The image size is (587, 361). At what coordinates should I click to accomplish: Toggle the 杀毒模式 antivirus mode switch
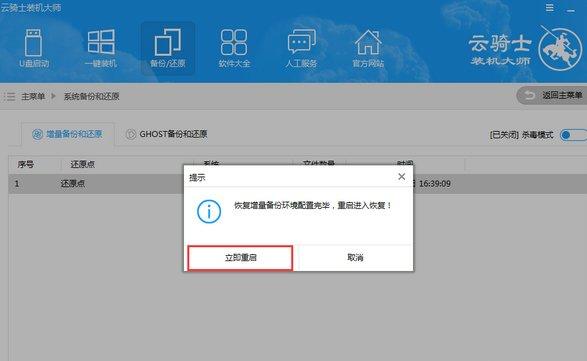coord(574,135)
